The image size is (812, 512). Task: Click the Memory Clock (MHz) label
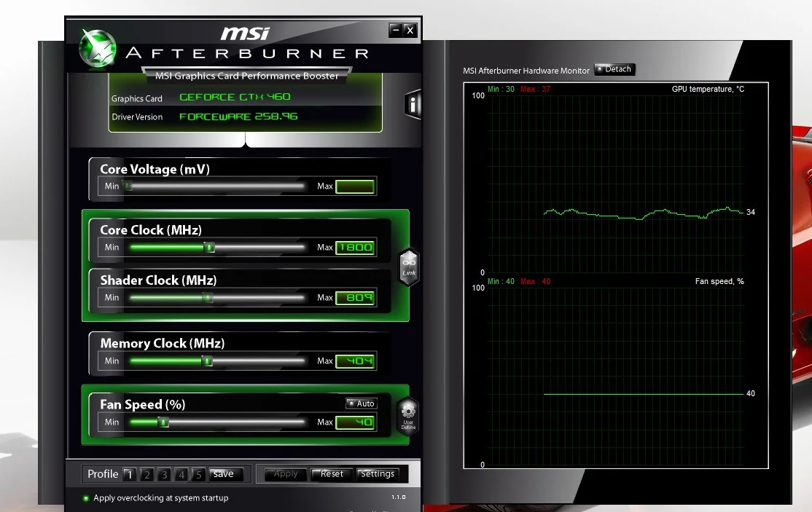[162, 344]
